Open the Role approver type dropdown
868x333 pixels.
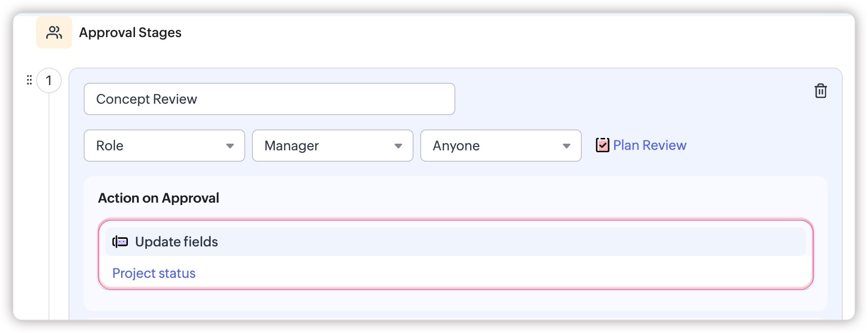tap(164, 146)
